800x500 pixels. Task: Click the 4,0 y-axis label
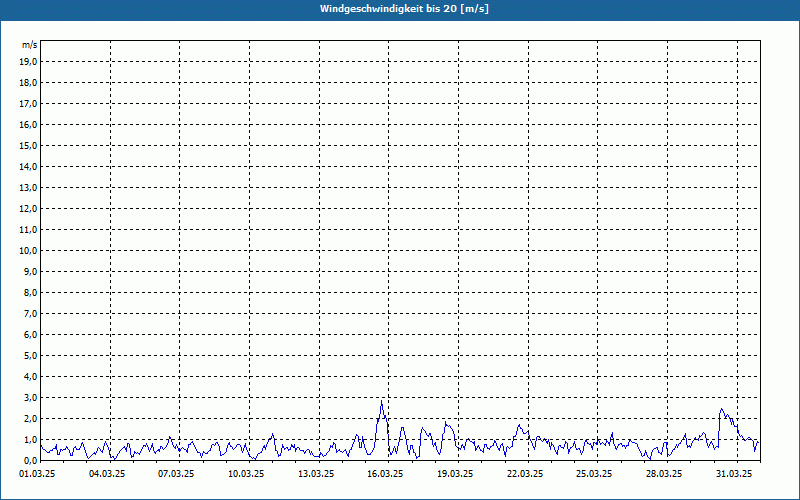click(x=31, y=377)
